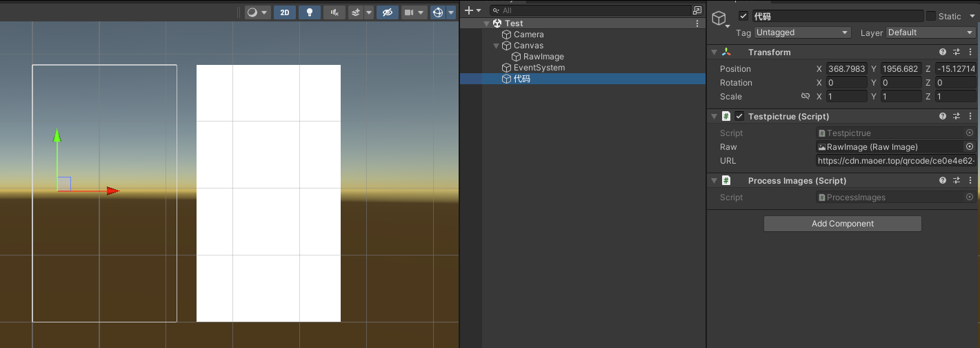Click the hierarchy search All field

(590, 10)
